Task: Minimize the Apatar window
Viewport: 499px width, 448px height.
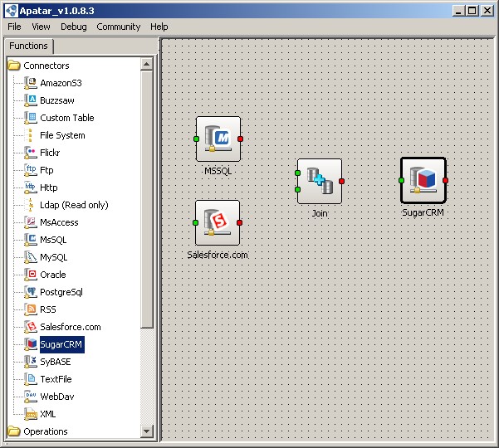Action: [x=458, y=11]
